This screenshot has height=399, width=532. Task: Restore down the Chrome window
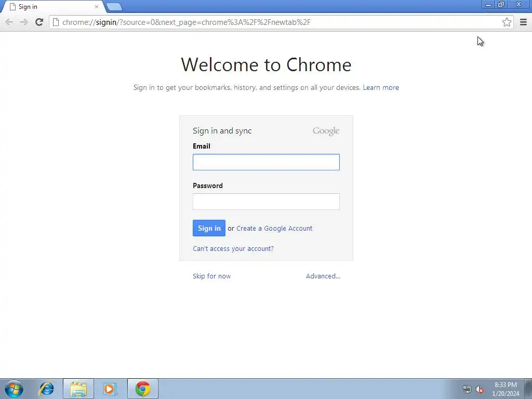click(501, 4)
